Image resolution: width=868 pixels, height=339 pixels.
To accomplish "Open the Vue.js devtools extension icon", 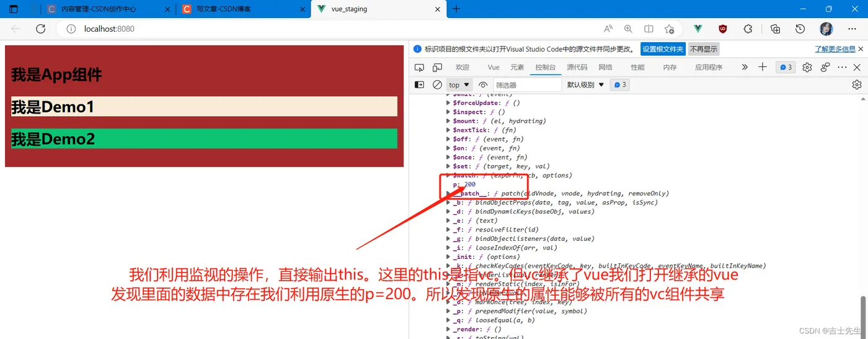I will point(697,29).
